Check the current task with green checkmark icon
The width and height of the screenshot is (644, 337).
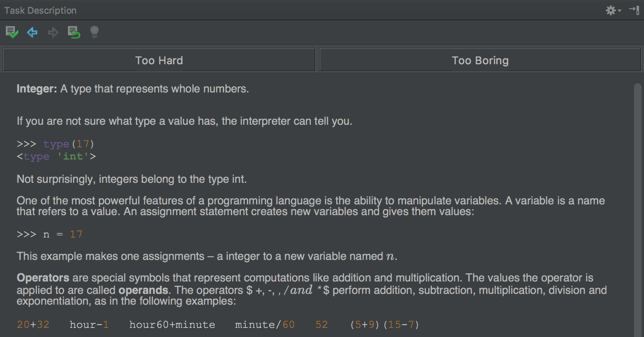click(12, 32)
